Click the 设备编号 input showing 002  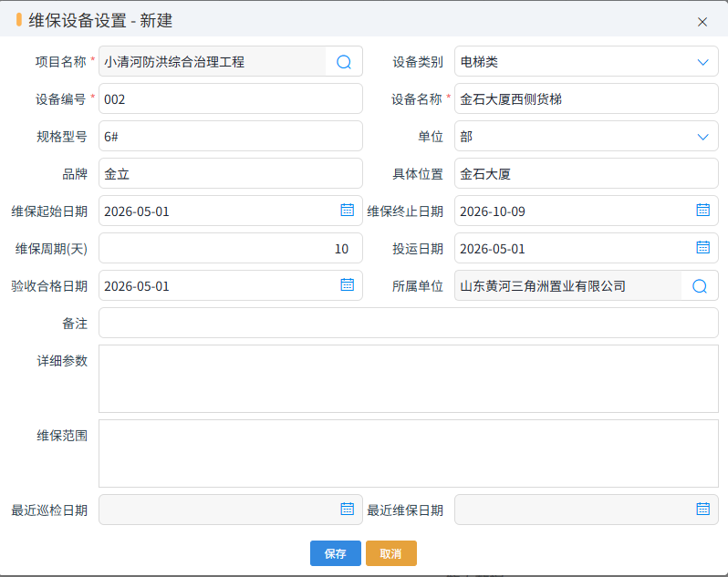click(230, 98)
